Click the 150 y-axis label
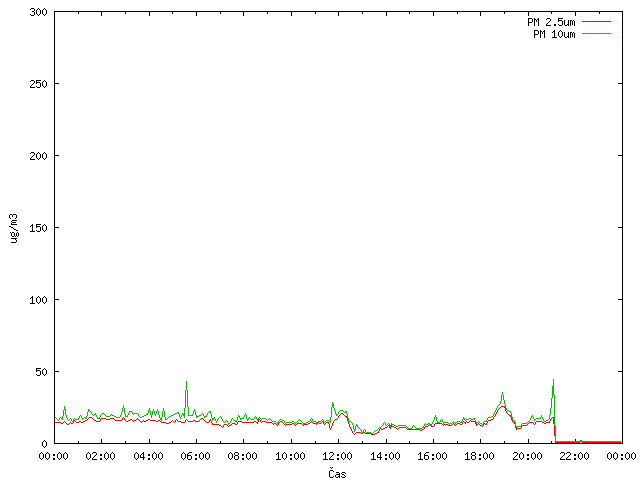This screenshot has width=640, height=480. click(38, 228)
